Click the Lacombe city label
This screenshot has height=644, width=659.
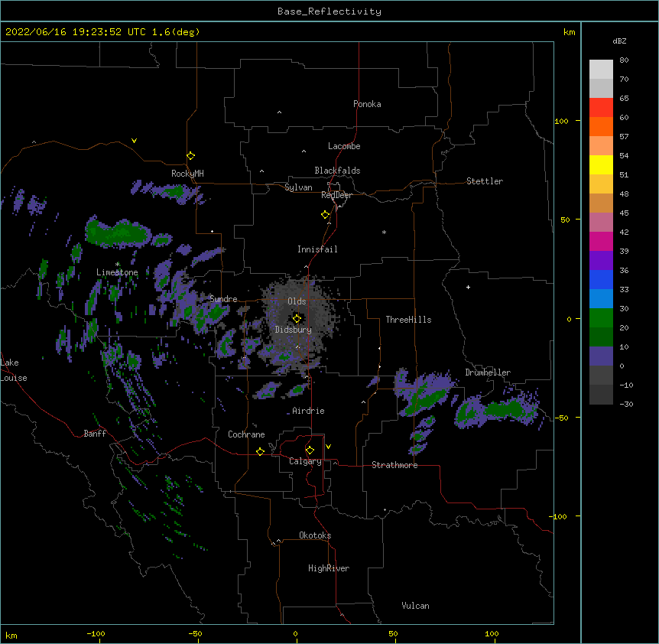[x=344, y=146]
